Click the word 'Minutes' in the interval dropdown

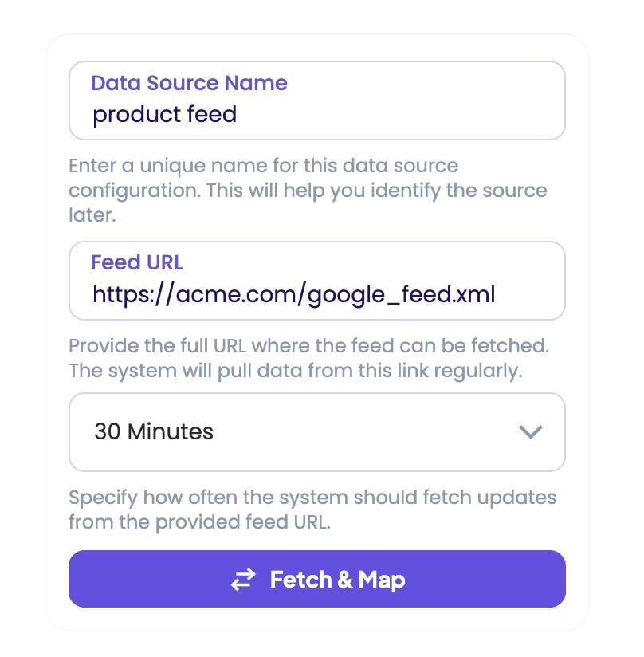pos(171,432)
